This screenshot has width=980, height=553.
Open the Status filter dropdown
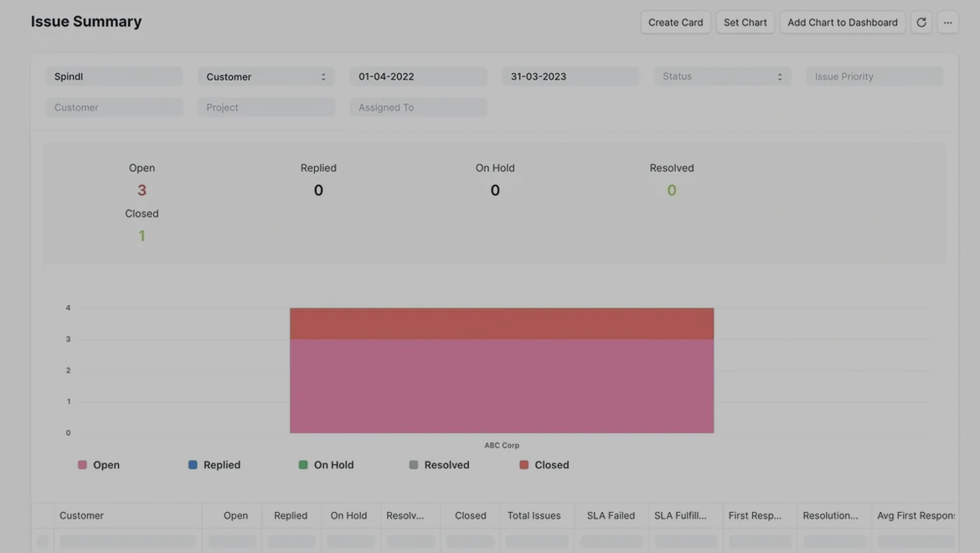tap(722, 76)
